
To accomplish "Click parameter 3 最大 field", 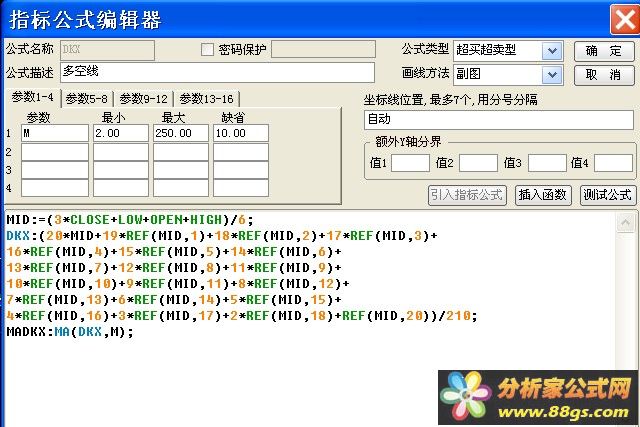I will coord(181,170).
